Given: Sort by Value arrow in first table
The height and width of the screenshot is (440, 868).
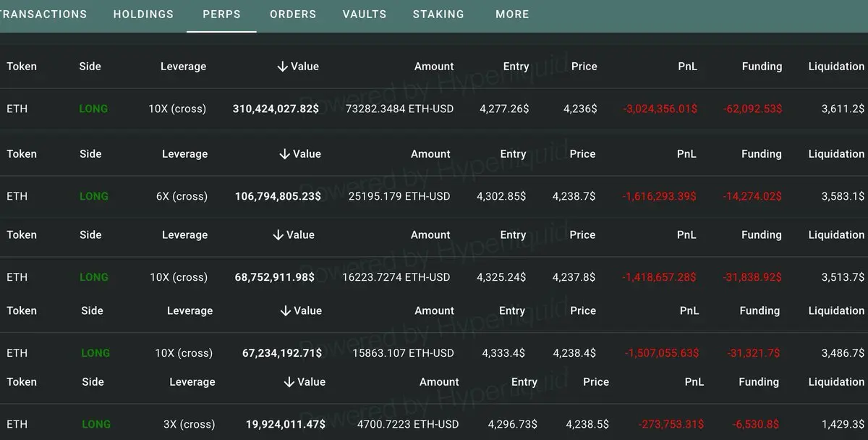Looking at the screenshot, I should 283,67.
